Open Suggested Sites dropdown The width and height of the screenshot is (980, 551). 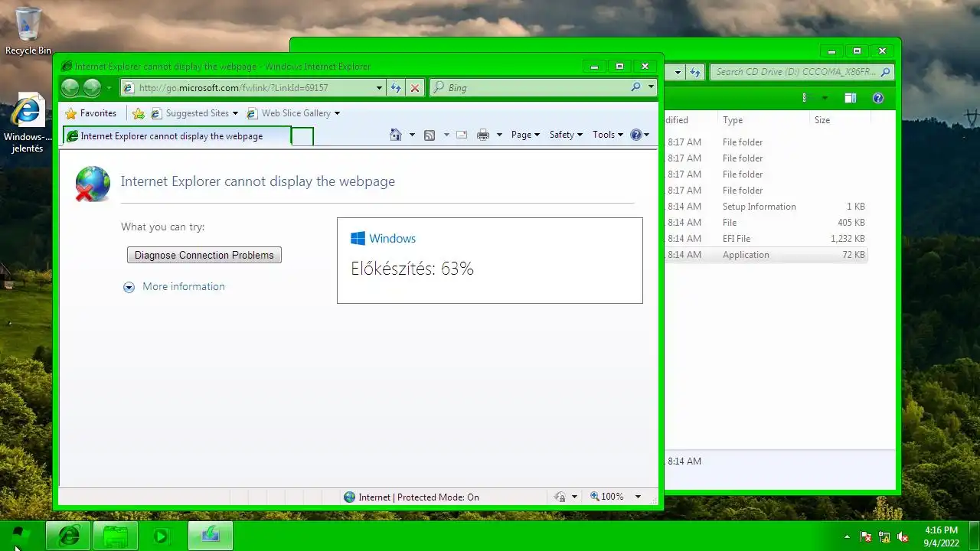(x=195, y=113)
